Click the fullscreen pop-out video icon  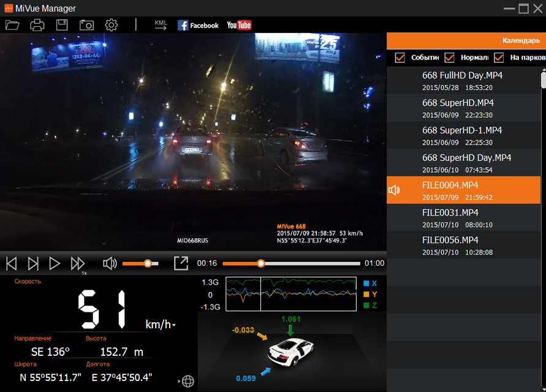click(181, 263)
